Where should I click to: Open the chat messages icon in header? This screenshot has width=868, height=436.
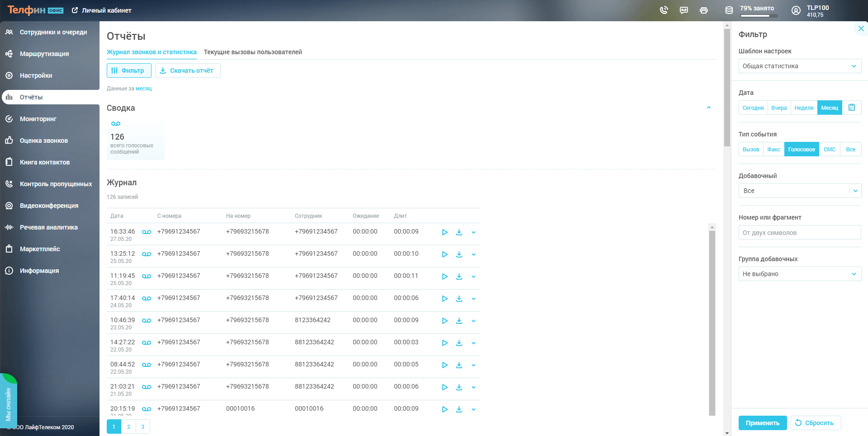click(x=683, y=10)
